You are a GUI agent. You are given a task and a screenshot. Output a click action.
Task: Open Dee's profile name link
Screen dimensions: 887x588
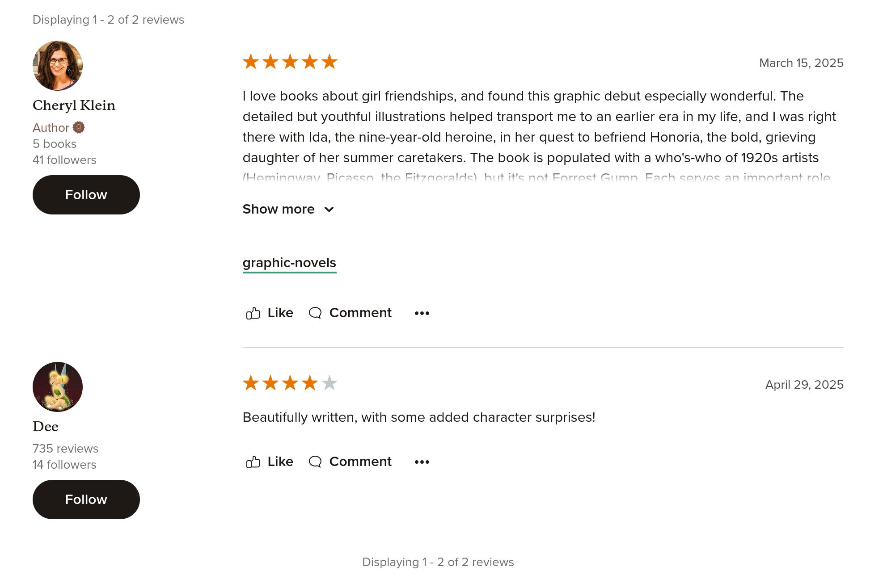coord(46,427)
